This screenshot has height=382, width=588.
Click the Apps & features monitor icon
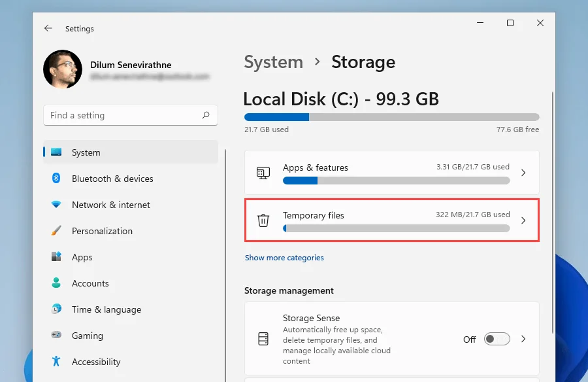pos(263,173)
